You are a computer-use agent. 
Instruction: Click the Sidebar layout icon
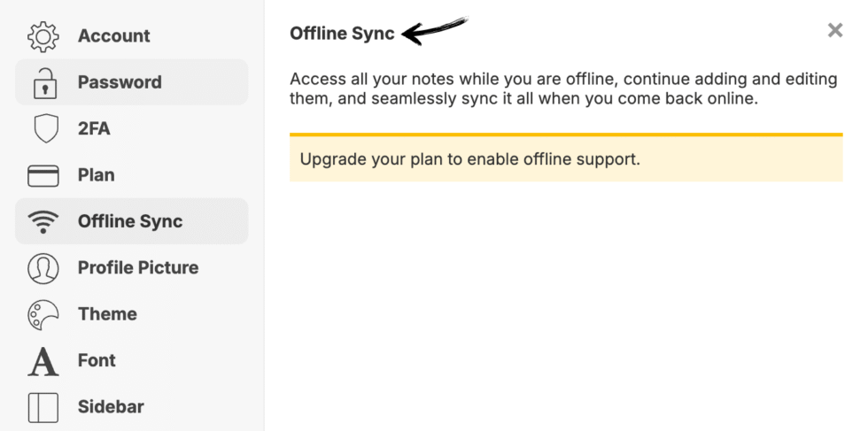[x=43, y=407]
